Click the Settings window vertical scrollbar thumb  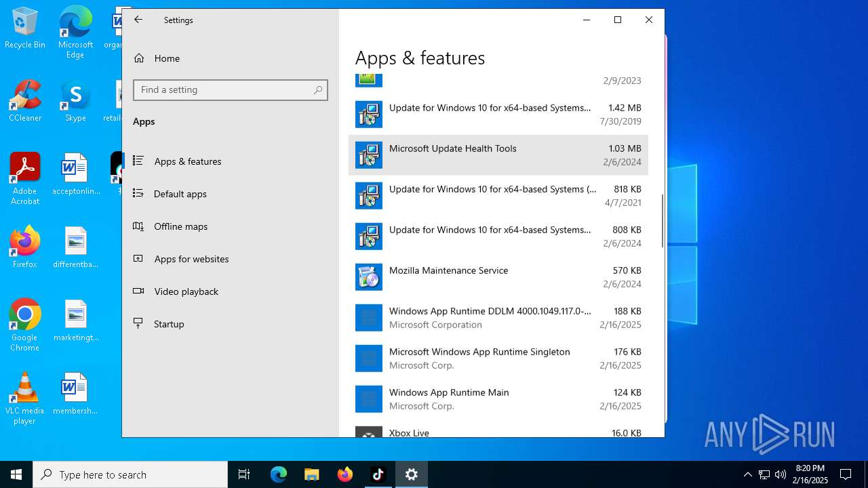(662, 221)
